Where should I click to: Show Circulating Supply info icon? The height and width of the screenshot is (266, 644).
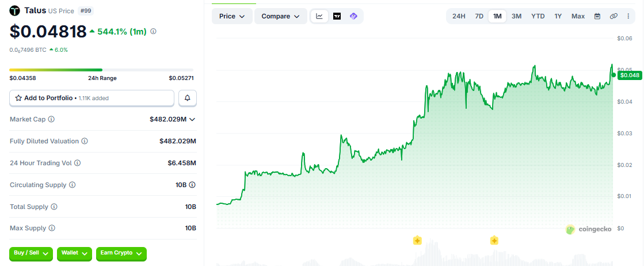point(73,185)
